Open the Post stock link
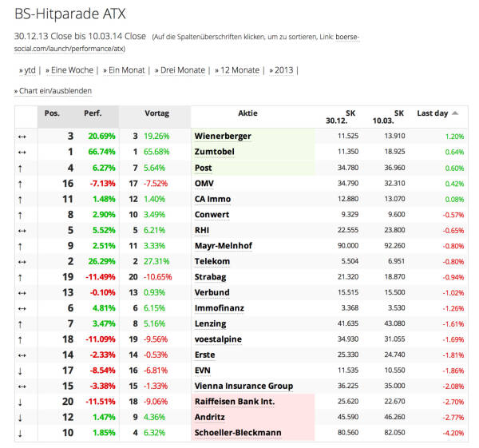The image size is (479, 448). coord(203,168)
